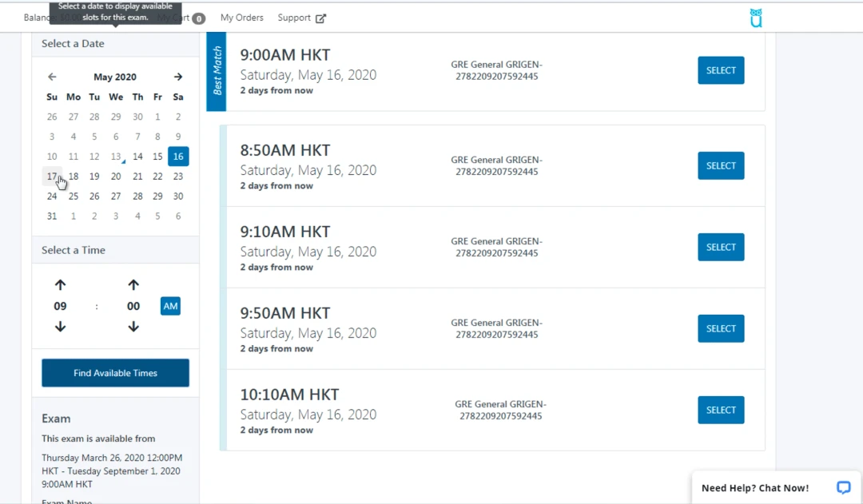Click the owl logo icon
This screenshot has height=504, width=863.
click(756, 18)
